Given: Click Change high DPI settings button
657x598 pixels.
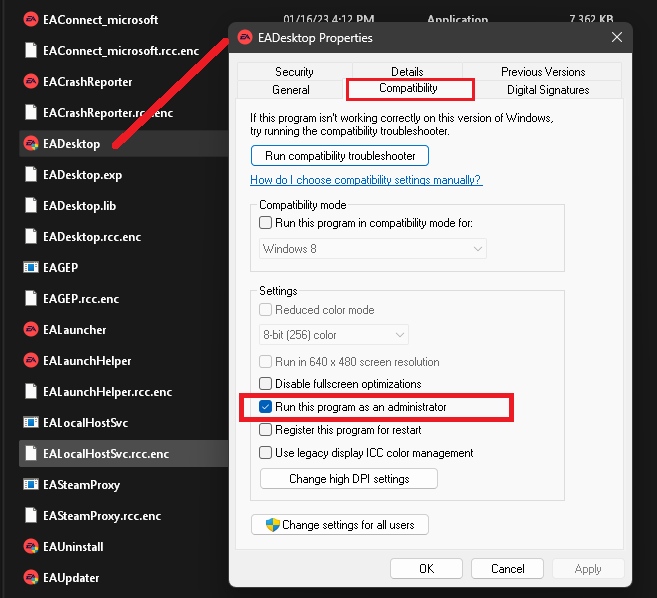Looking at the screenshot, I should click(x=349, y=479).
